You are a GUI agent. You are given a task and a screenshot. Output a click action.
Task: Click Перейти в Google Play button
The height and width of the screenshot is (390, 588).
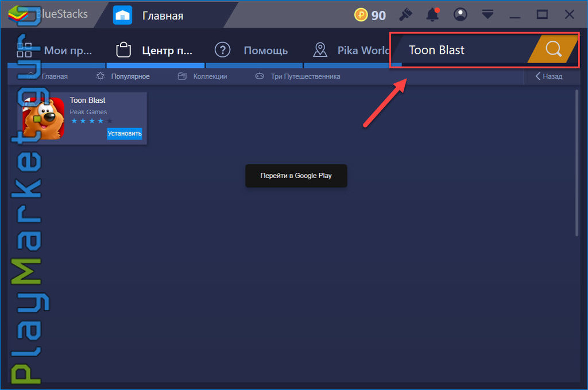296,176
